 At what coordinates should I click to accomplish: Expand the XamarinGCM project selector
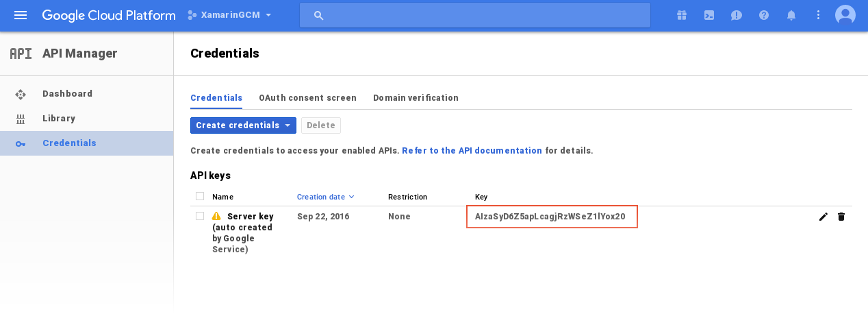point(230,15)
